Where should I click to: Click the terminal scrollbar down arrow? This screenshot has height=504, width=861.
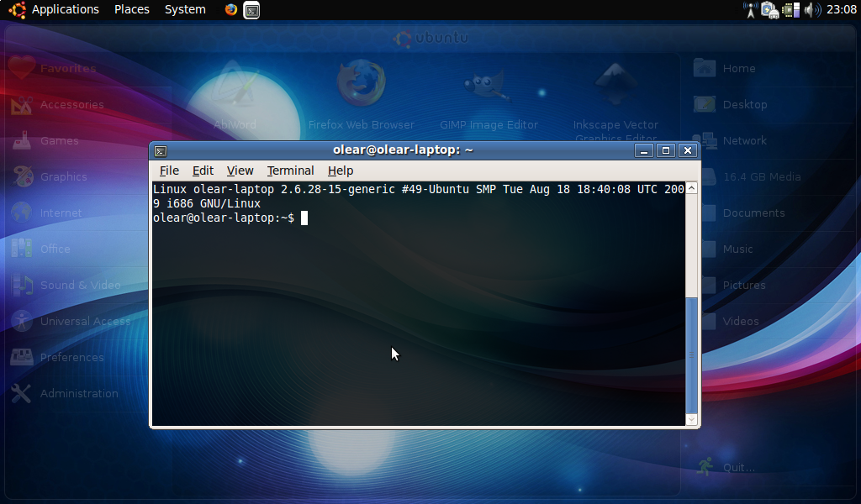tap(692, 419)
